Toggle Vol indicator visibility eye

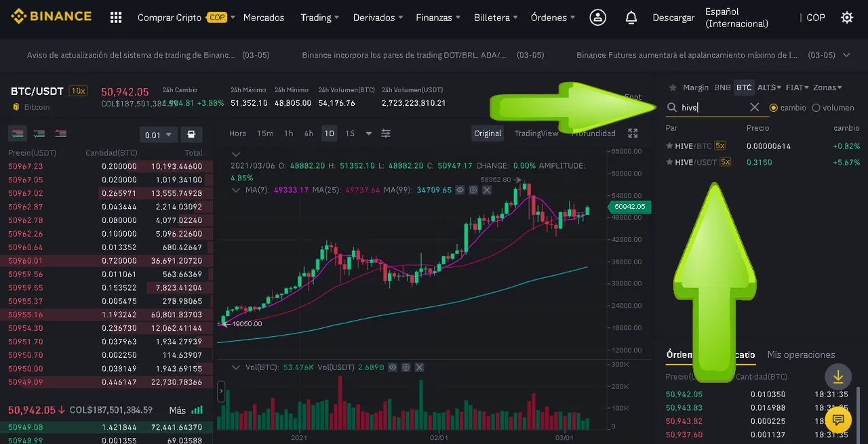[393, 367]
